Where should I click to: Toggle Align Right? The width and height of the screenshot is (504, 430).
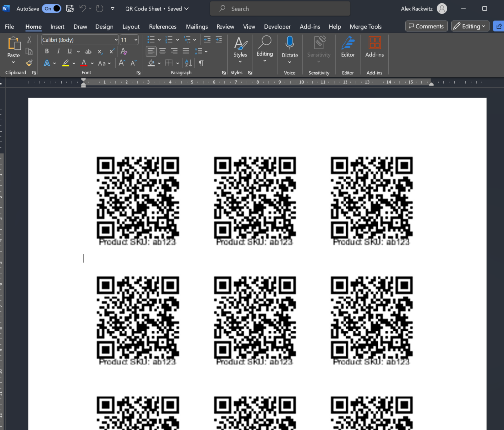pos(174,51)
